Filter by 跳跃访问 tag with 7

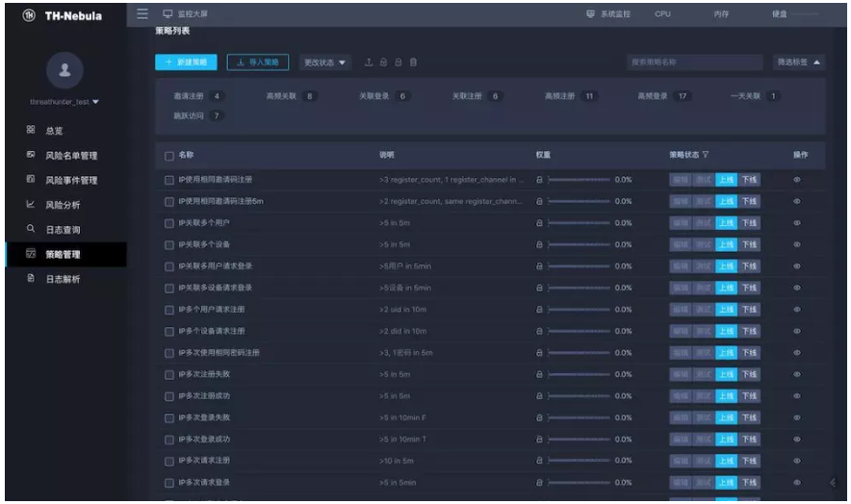point(198,115)
